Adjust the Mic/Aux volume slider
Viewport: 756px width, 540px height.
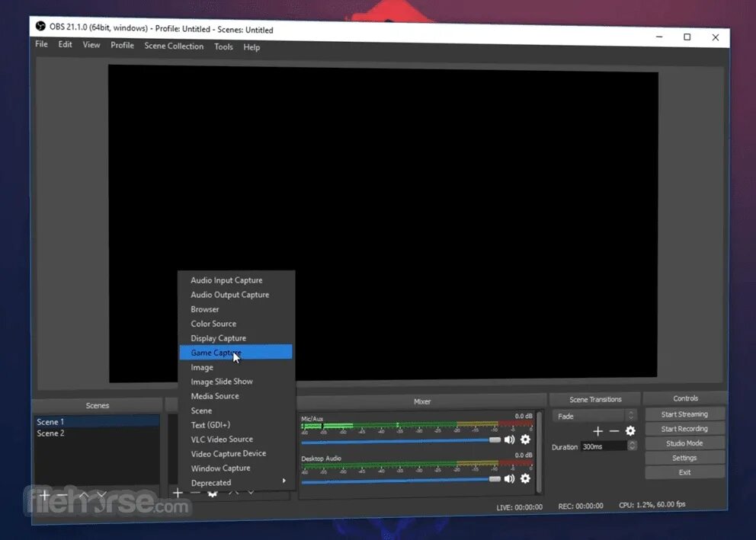coord(401,440)
